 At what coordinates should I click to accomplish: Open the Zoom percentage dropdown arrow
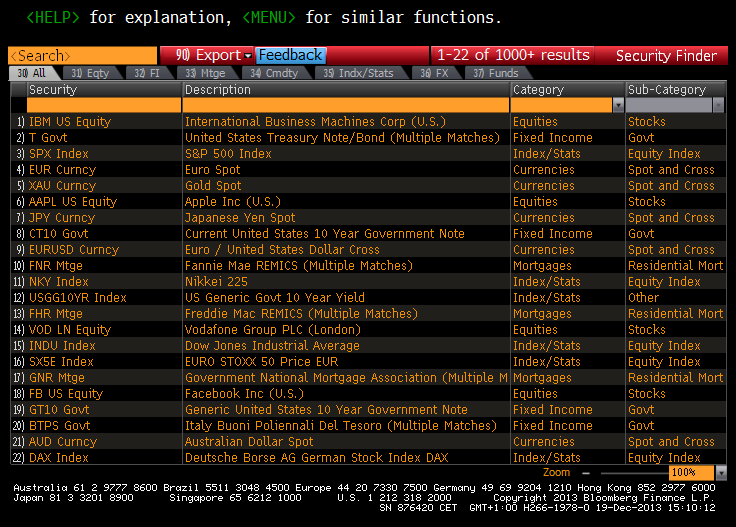pyautogui.click(x=721, y=473)
